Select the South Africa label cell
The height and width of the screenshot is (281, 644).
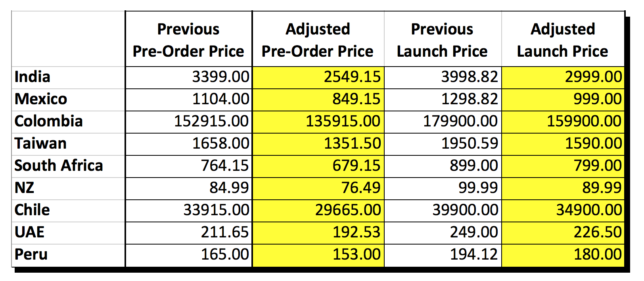68,166
